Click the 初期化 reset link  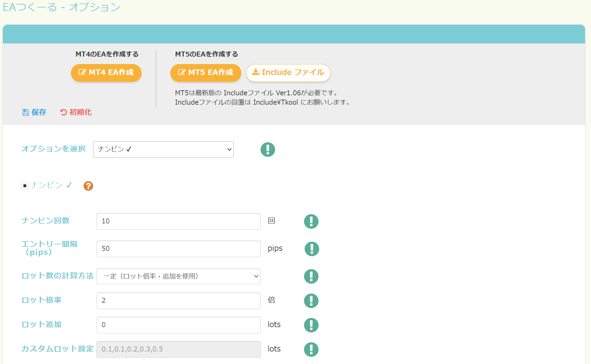pos(76,112)
